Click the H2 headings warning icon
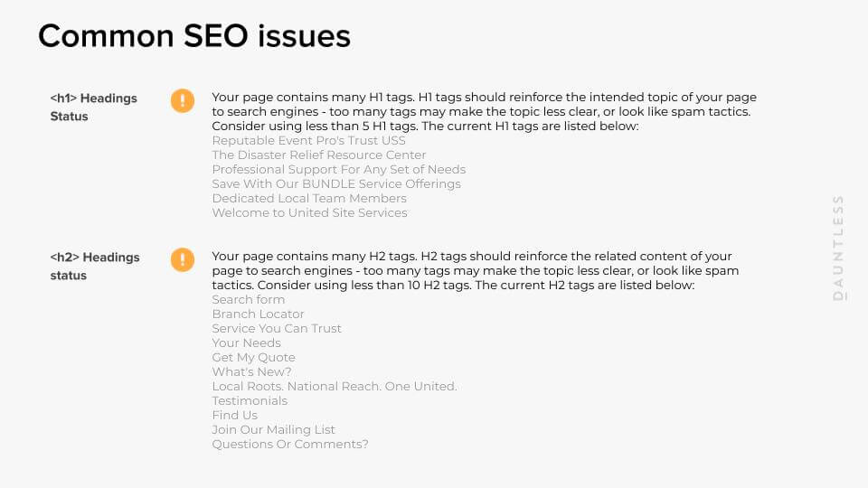This screenshot has width=868, height=488. [x=183, y=260]
